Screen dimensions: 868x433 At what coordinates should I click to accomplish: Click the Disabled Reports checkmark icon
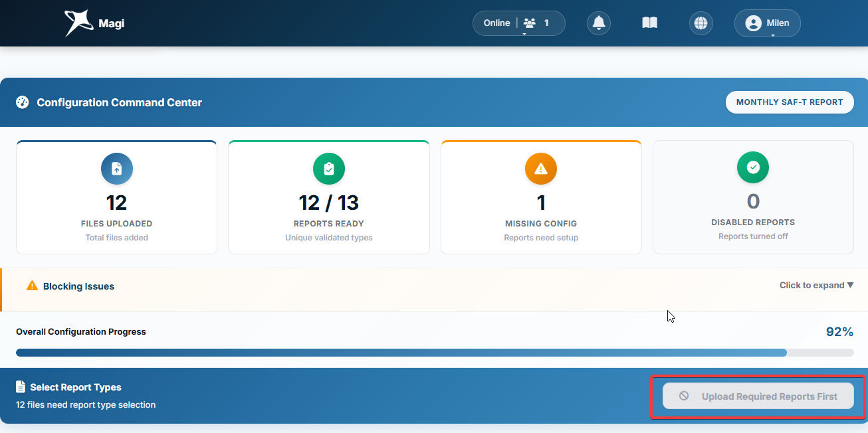pos(753,168)
